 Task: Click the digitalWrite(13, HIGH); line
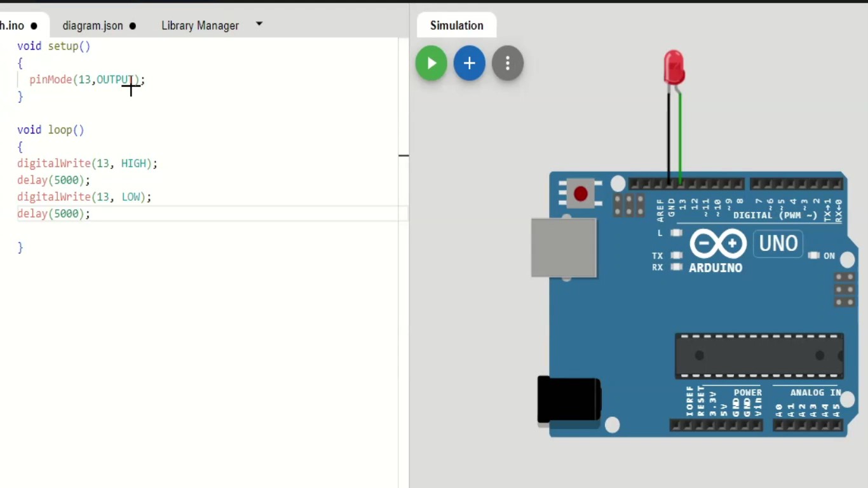87,164
